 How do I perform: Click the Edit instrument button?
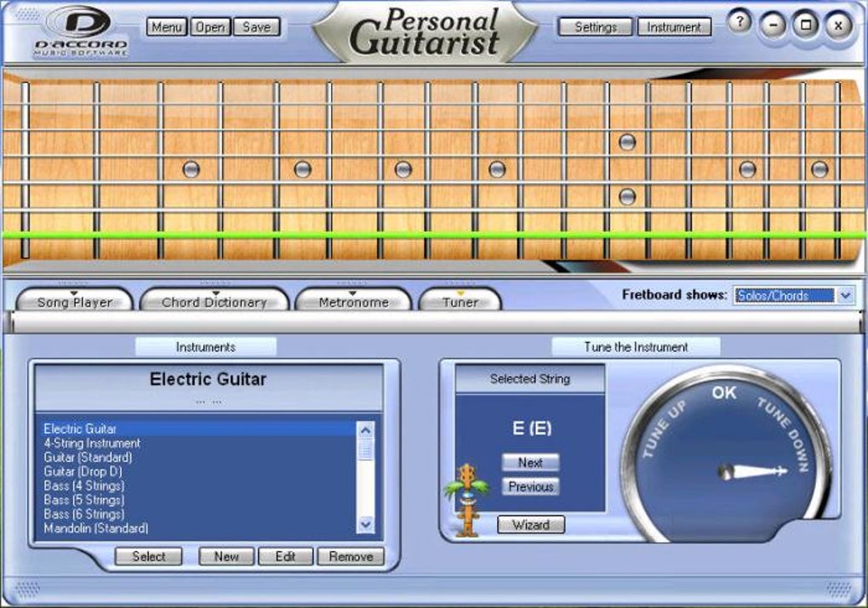[x=286, y=556]
